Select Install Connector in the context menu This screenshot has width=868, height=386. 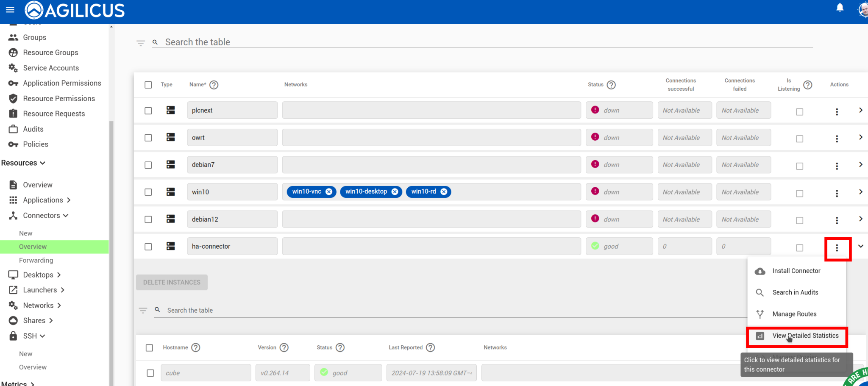point(796,271)
